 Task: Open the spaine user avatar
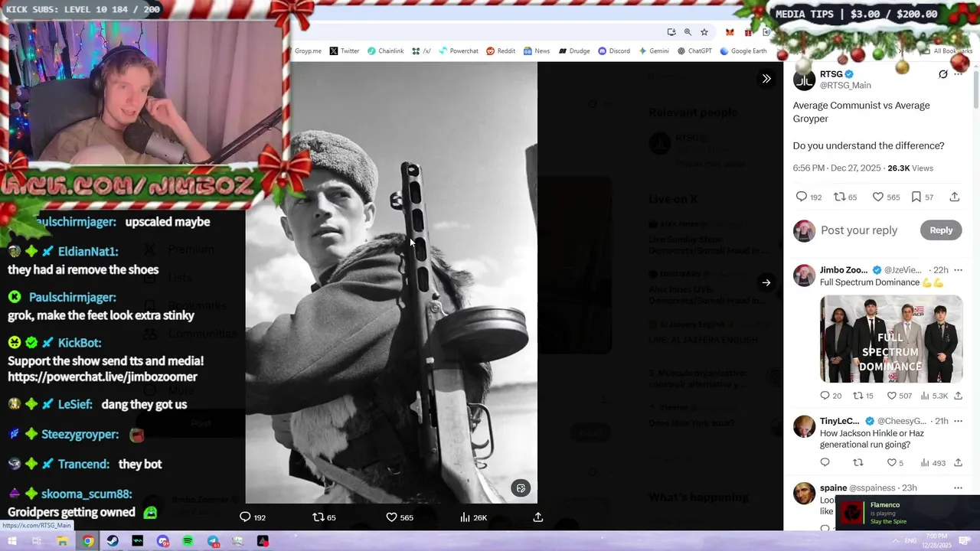[x=804, y=494]
